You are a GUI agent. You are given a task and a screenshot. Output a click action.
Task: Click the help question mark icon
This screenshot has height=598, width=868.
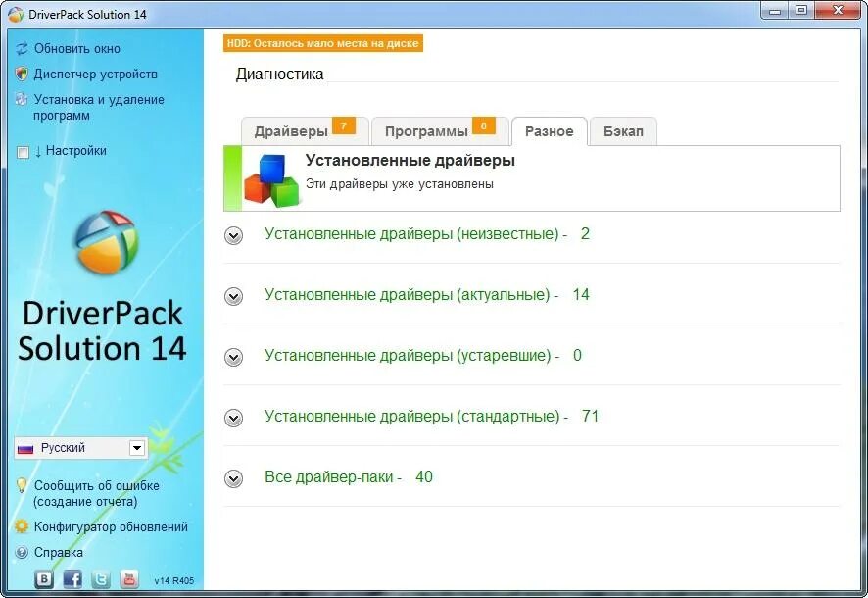[x=22, y=552]
